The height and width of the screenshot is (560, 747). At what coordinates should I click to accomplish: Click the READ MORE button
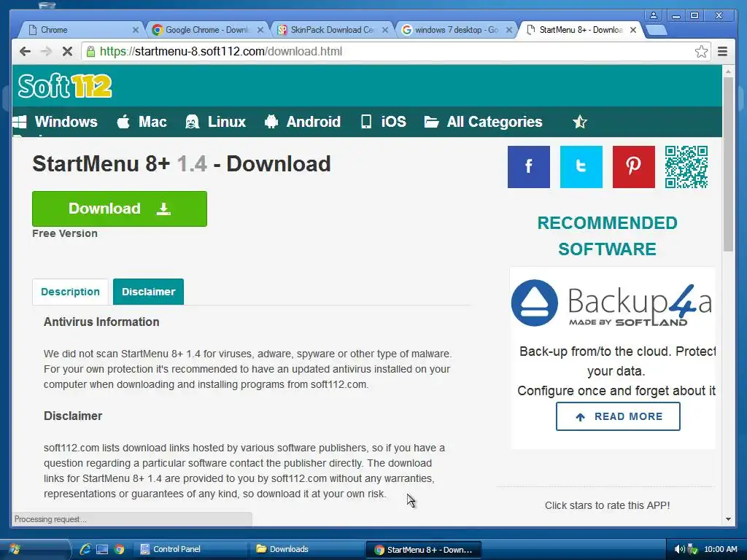(x=618, y=416)
